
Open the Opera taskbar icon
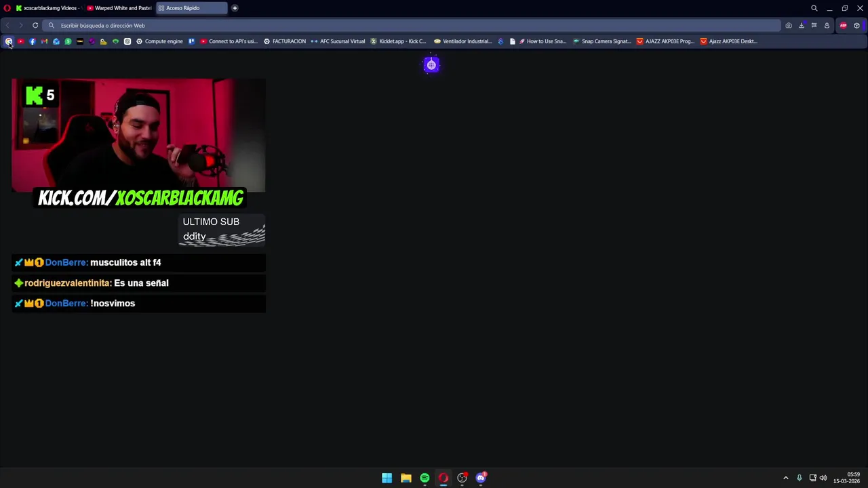pyautogui.click(x=443, y=478)
